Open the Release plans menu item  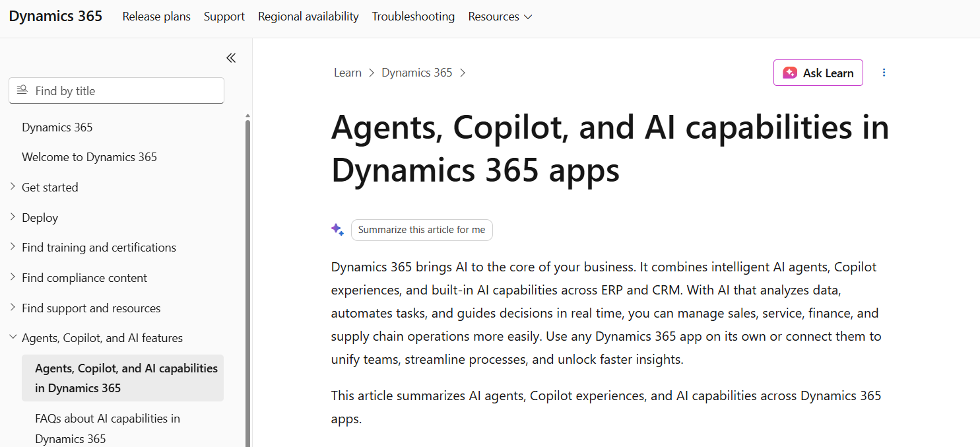point(156,17)
